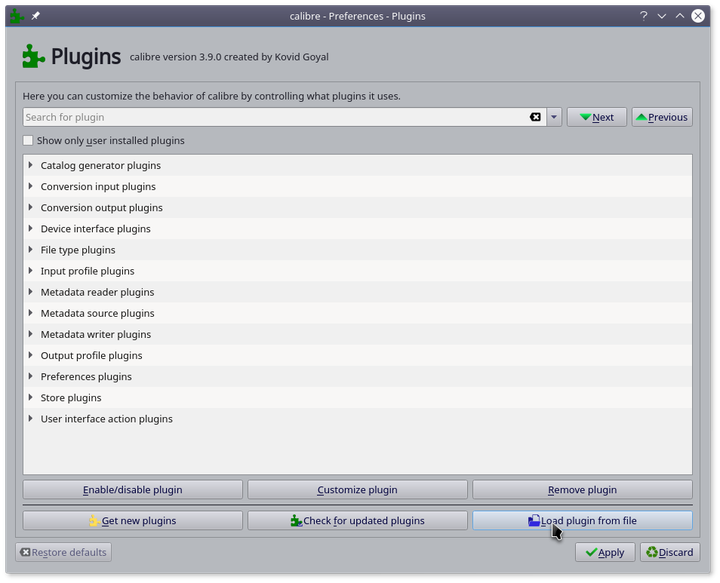Select Store plugins tree item

click(71, 398)
